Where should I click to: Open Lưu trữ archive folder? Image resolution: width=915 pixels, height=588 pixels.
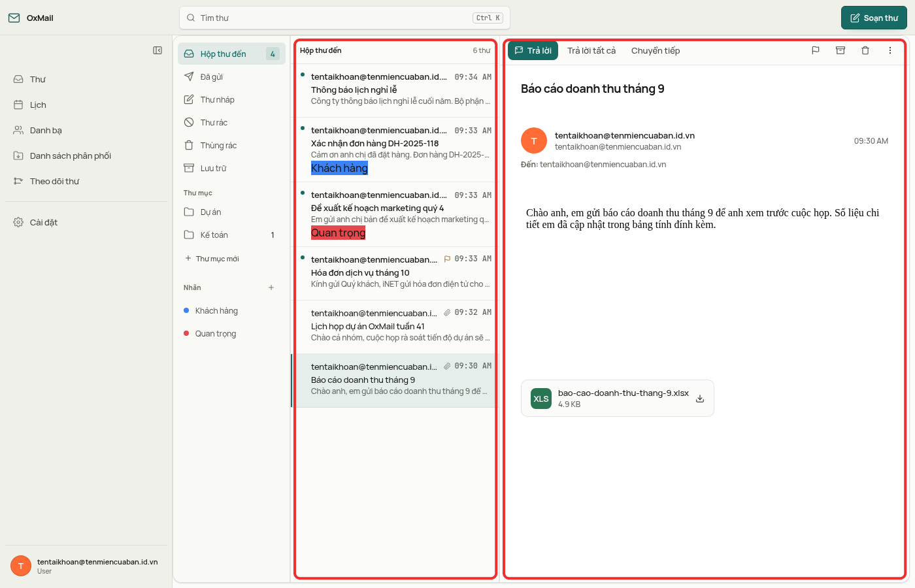click(x=231, y=168)
